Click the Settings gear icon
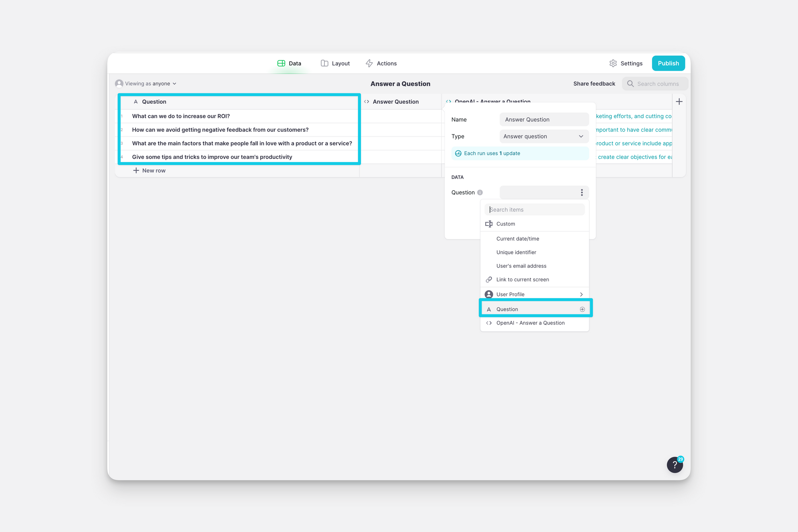 click(613, 63)
